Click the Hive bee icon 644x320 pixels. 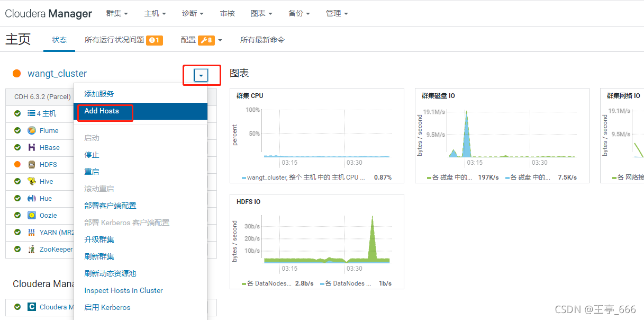coord(32,181)
